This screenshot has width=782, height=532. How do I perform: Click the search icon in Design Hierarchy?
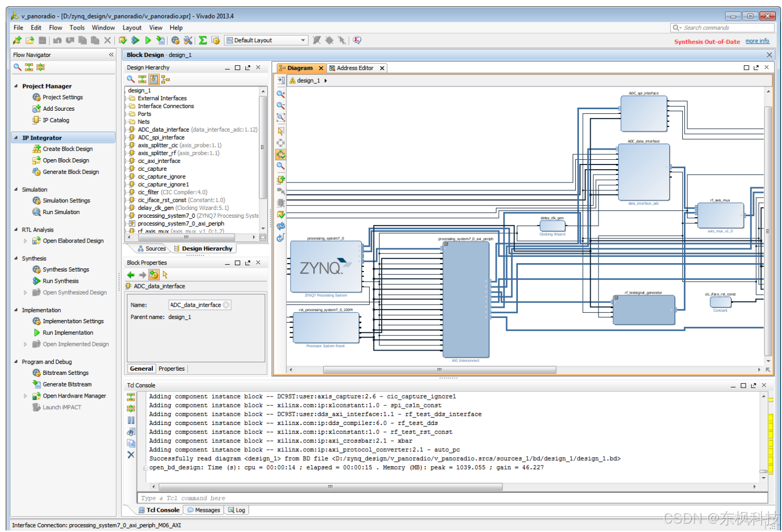point(131,79)
